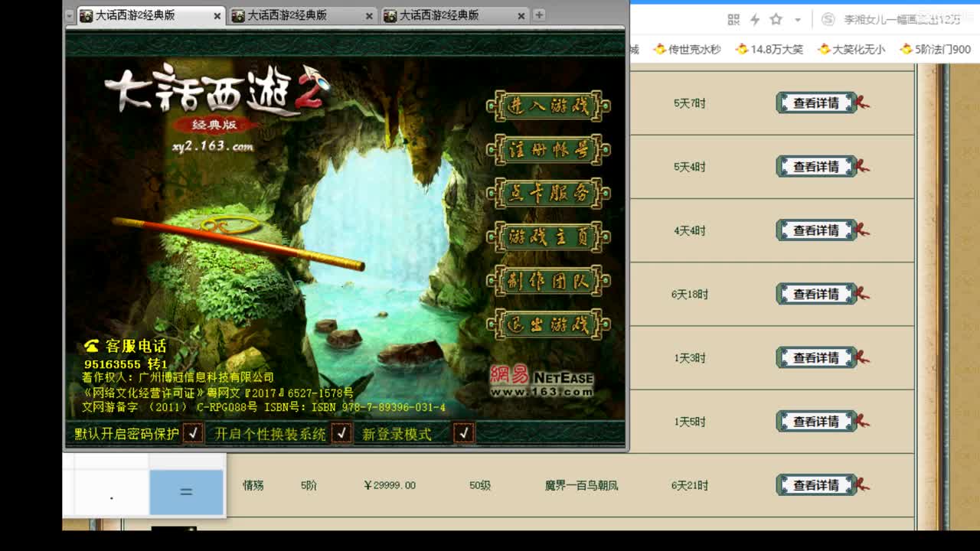Click 查看详情 in the 5天4时 row
The image size is (980, 551).
(816, 166)
